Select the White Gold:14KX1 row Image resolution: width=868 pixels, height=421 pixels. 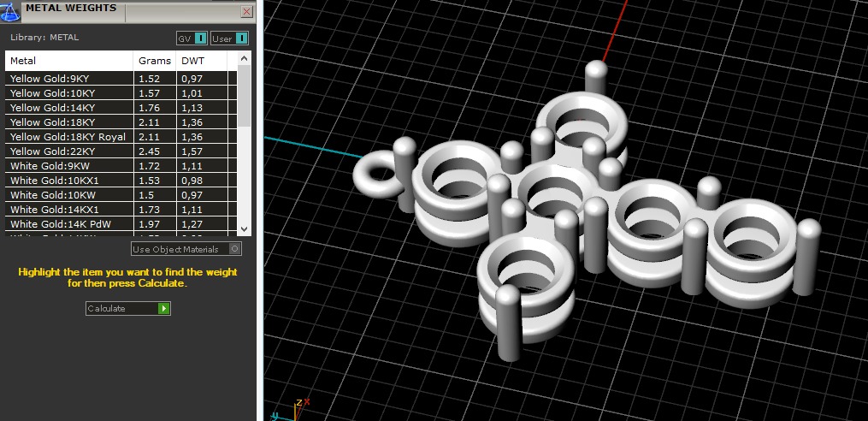(x=121, y=210)
